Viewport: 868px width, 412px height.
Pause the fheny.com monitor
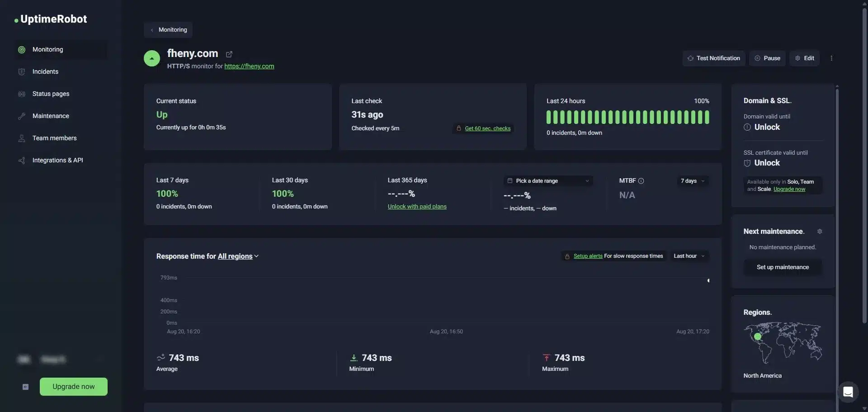click(x=768, y=58)
